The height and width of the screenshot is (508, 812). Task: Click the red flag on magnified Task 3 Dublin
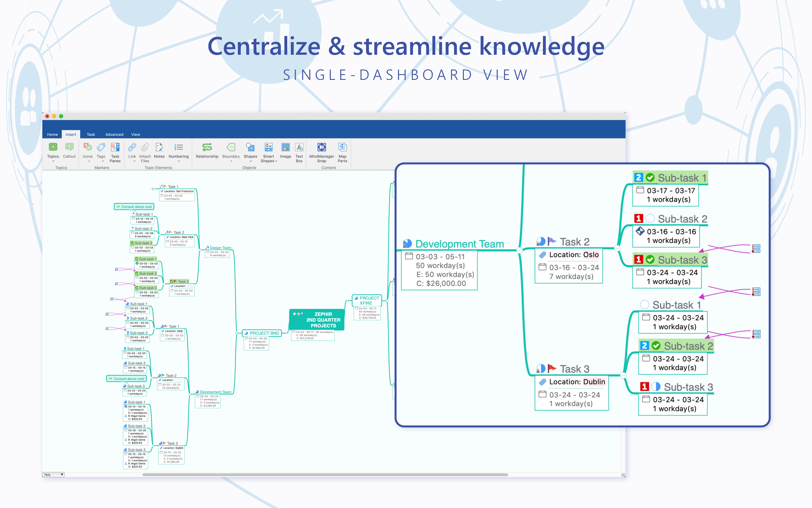552,369
